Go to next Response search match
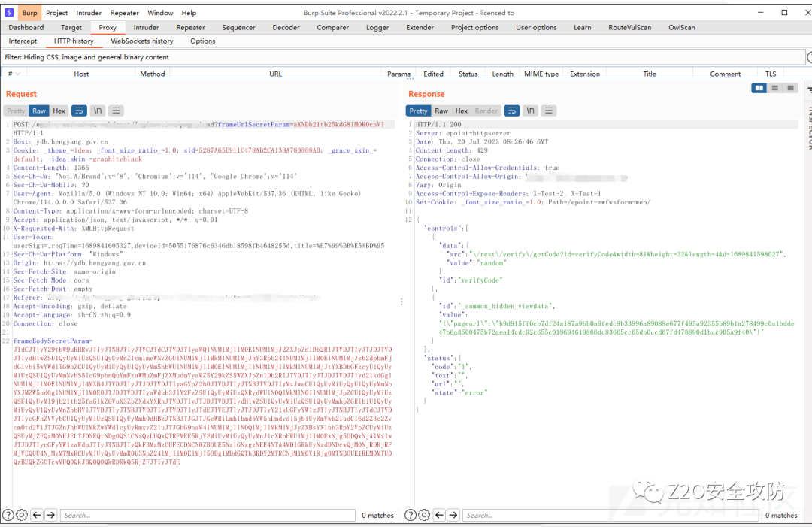 pos(453,515)
